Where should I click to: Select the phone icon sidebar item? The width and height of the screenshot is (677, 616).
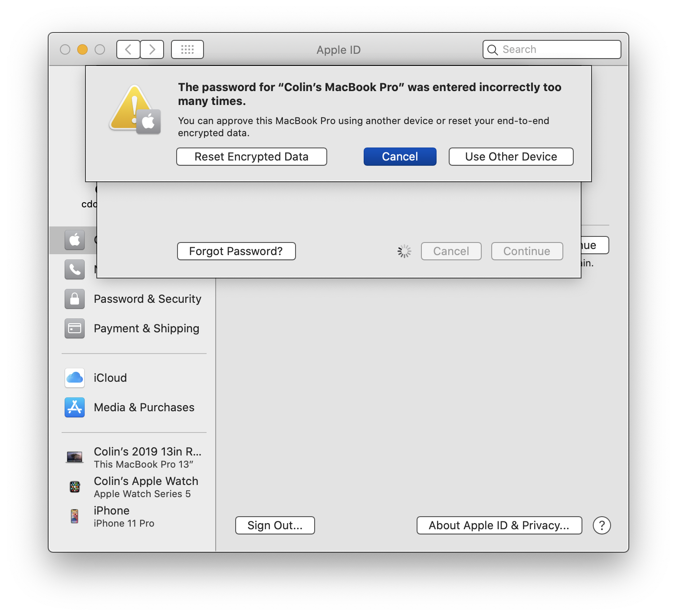tap(75, 269)
